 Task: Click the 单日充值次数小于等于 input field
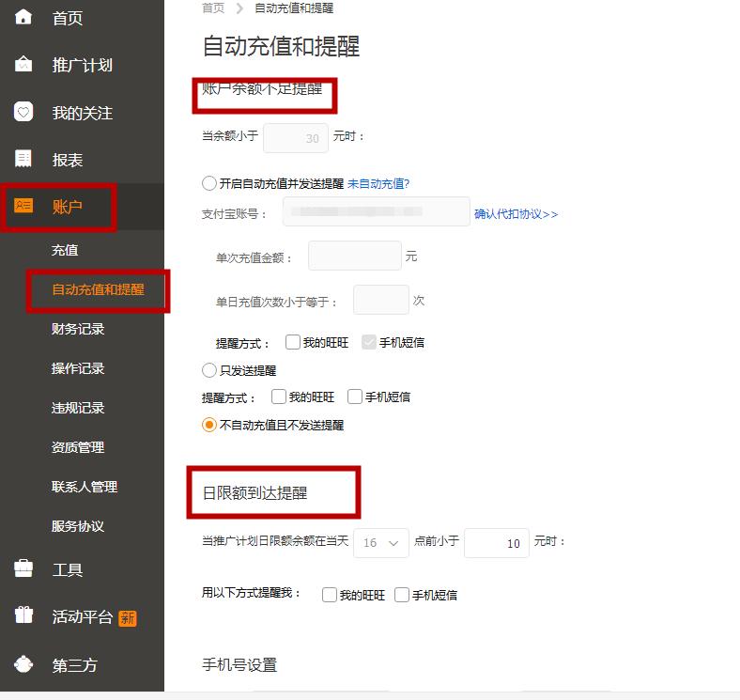381,300
